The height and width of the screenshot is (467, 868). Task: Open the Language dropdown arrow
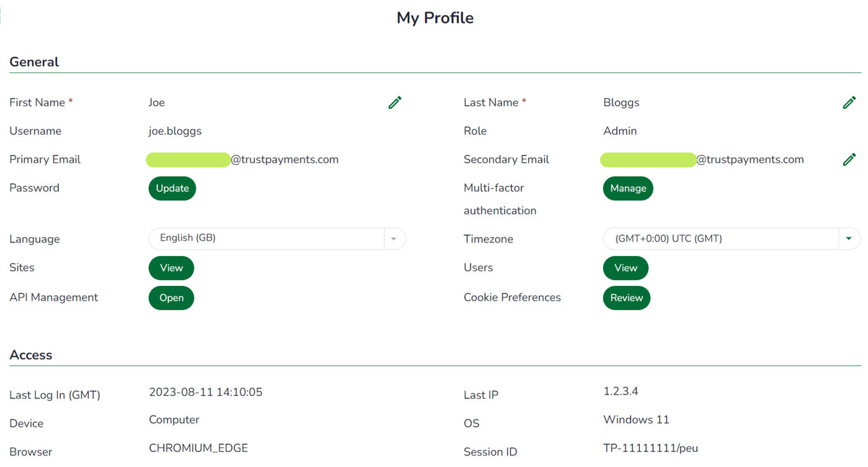(x=394, y=239)
